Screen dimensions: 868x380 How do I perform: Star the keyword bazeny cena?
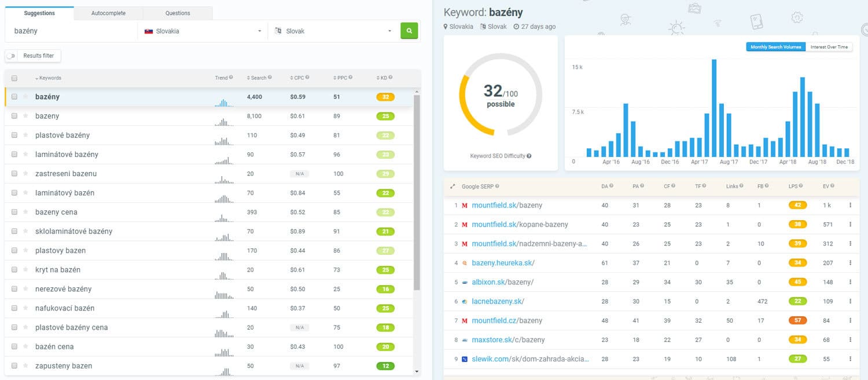(25, 212)
